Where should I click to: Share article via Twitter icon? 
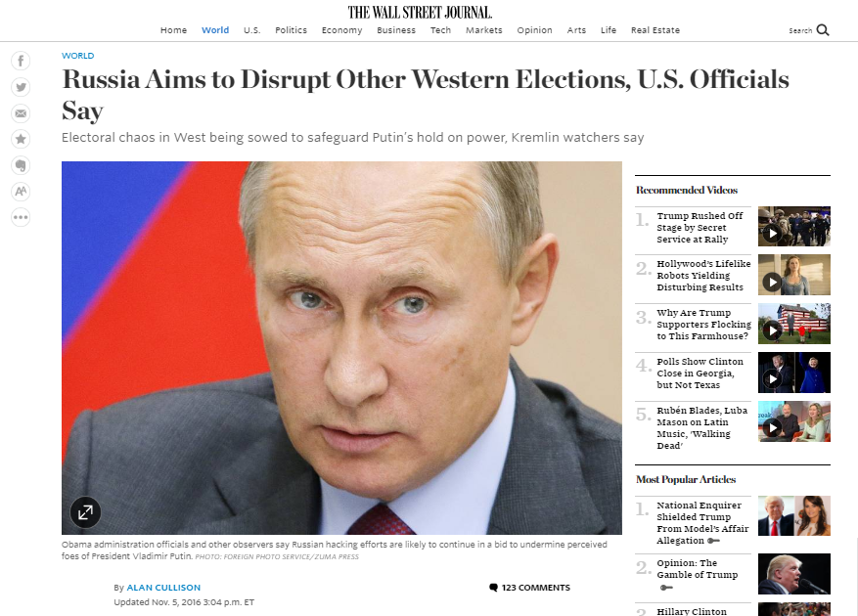click(x=21, y=87)
